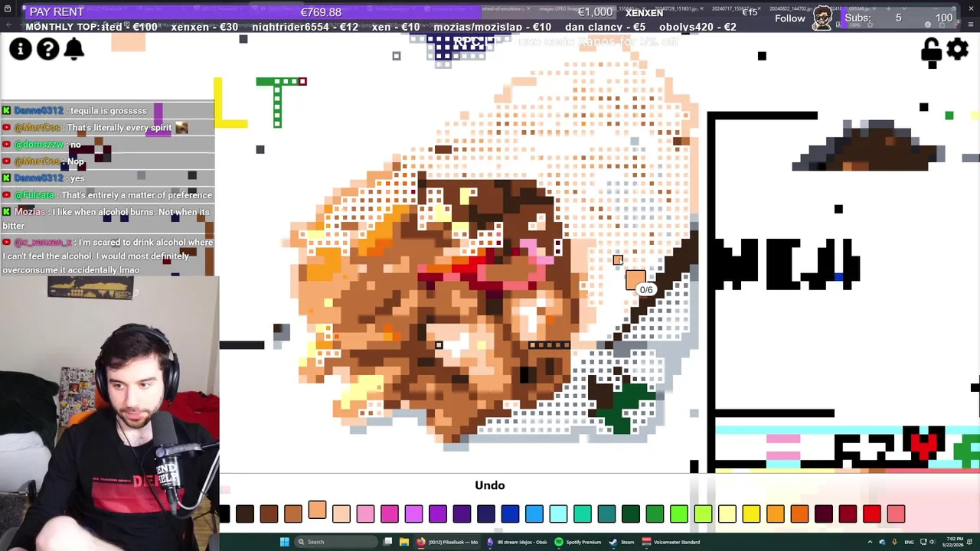This screenshot has height=551, width=980.
Task: Select the bright red palette color
Action: coord(872,514)
